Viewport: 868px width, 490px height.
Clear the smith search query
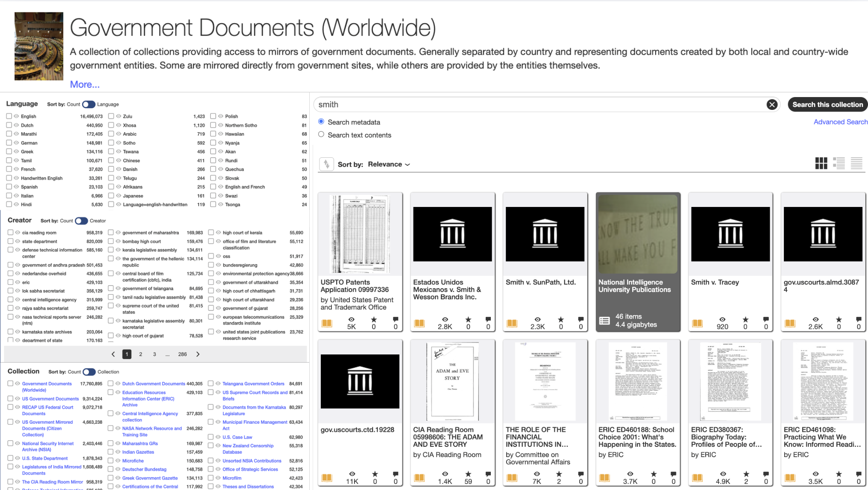(x=771, y=105)
